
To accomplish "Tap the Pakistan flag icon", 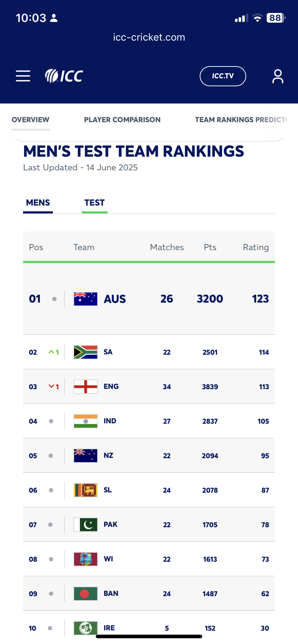I will click(x=86, y=525).
